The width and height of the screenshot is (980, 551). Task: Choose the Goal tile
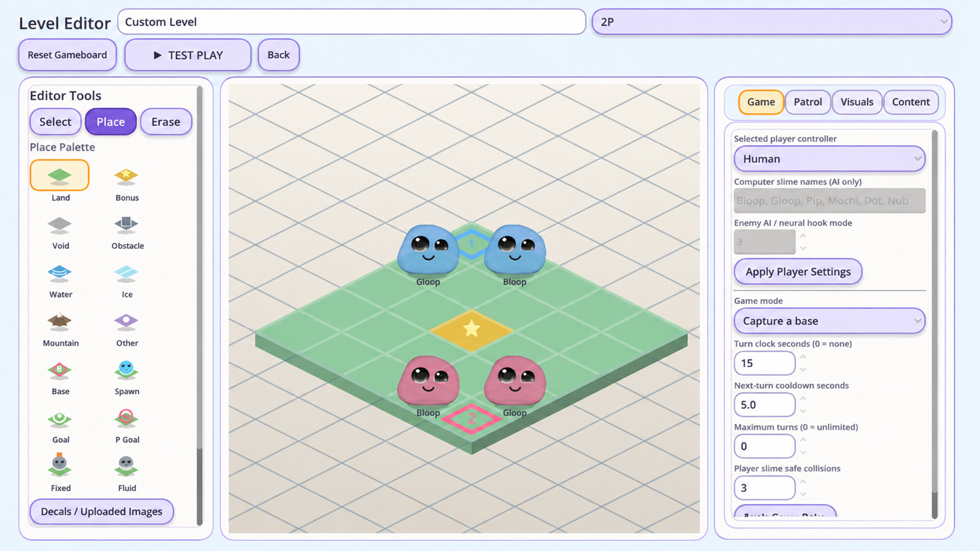(x=60, y=419)
